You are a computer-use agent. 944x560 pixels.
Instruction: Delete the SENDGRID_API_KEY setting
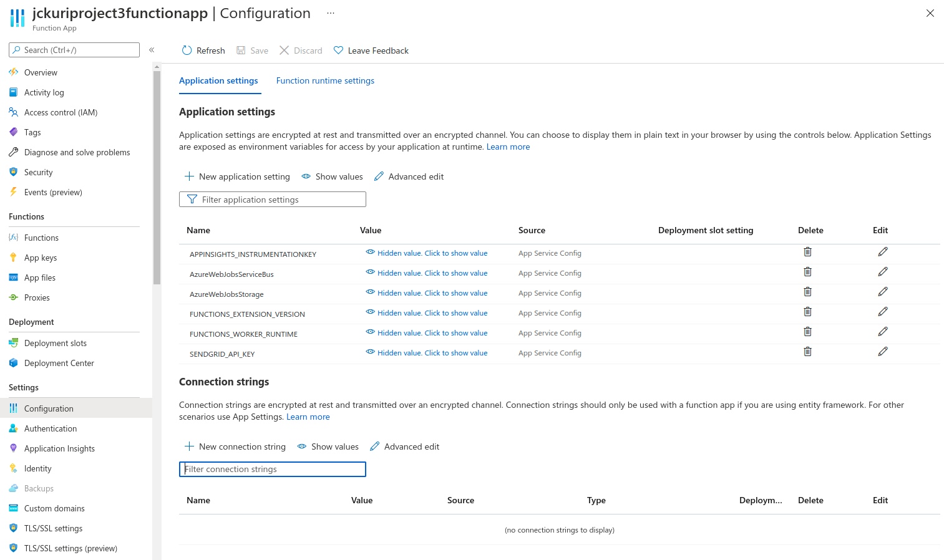pos(807,352)
